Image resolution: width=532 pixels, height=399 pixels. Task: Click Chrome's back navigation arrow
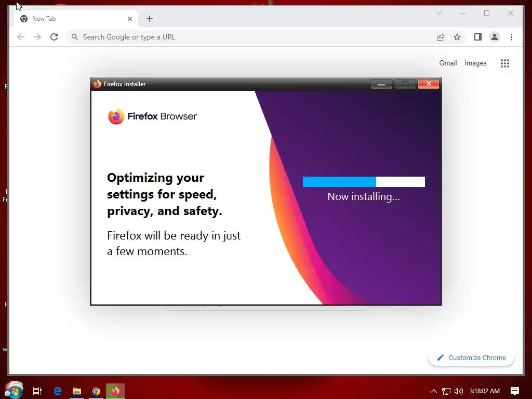point(21,37)
